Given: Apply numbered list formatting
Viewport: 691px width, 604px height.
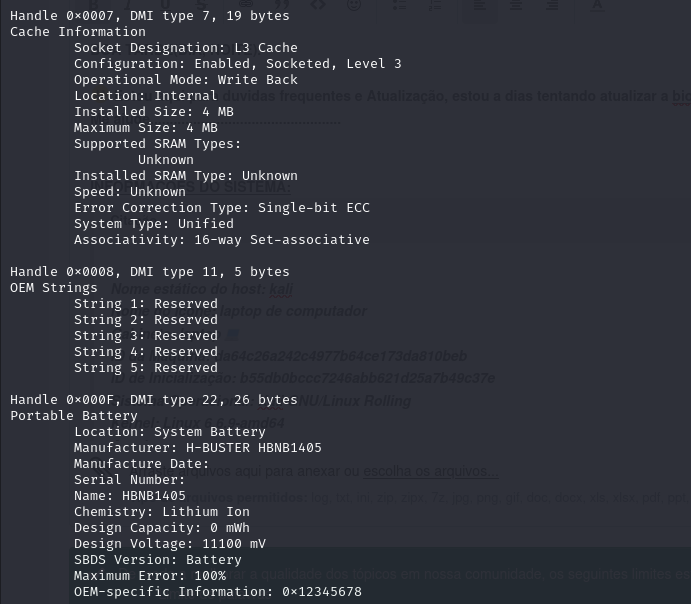Looking at the screenshot, I should (435, 4).
